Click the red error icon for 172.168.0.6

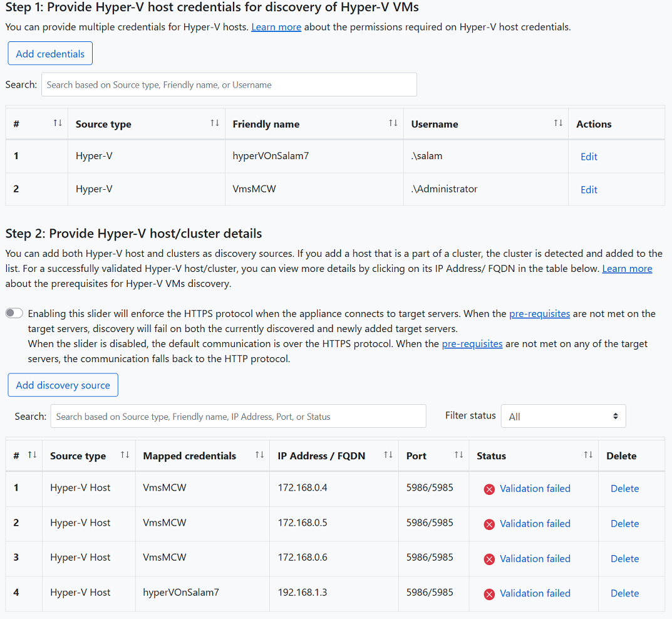[489, 559]
